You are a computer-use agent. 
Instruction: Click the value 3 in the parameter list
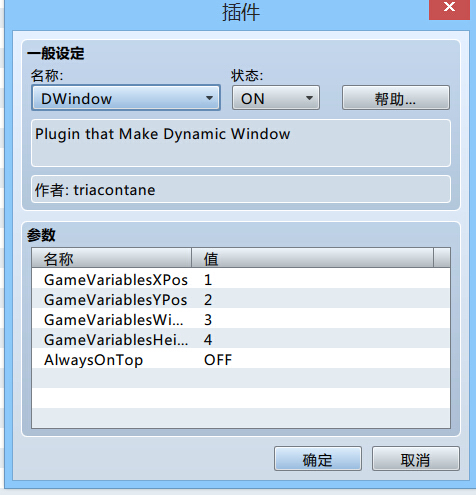click(208, 320)
